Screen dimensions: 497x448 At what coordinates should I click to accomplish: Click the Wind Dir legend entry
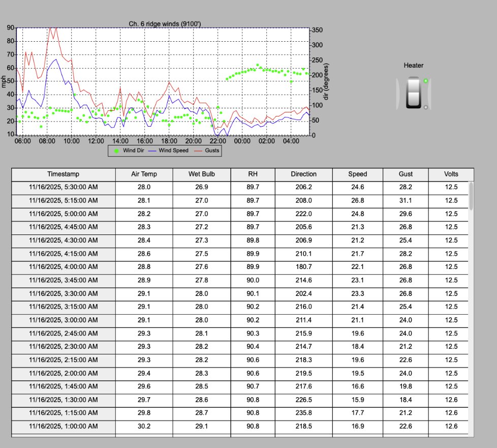tap(129, 151)
